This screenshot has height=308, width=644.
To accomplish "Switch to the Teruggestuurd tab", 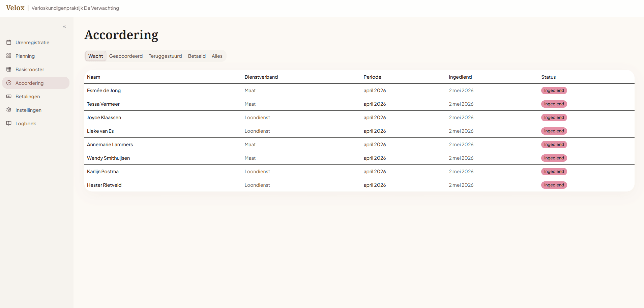I will click(x=165, y=56).
